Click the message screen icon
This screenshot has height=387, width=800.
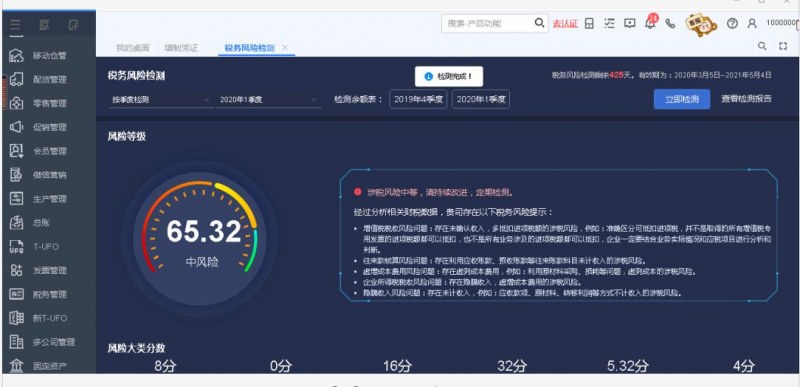(630, 23)
